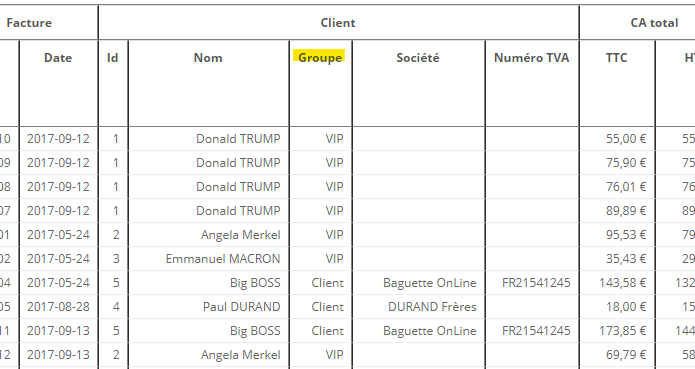Click the Société column header
Viewport: 695px width, 369px height.
point(418,58)
